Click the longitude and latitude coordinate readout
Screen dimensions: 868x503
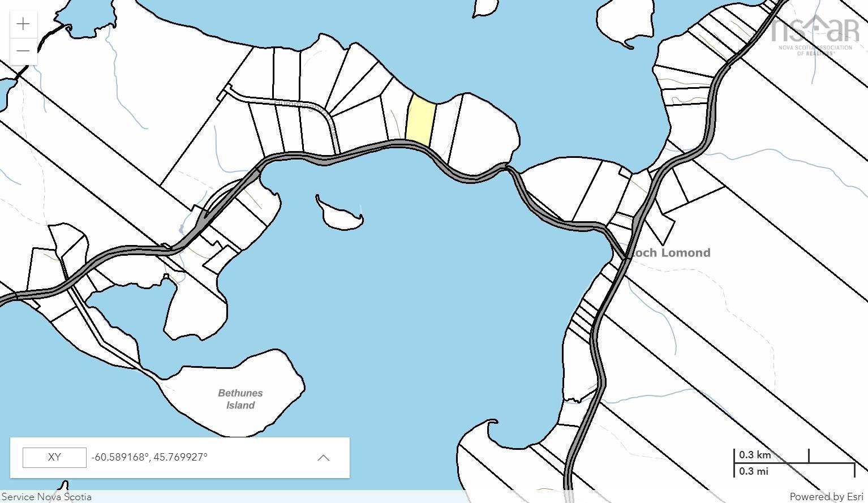(x=149, y=457)
